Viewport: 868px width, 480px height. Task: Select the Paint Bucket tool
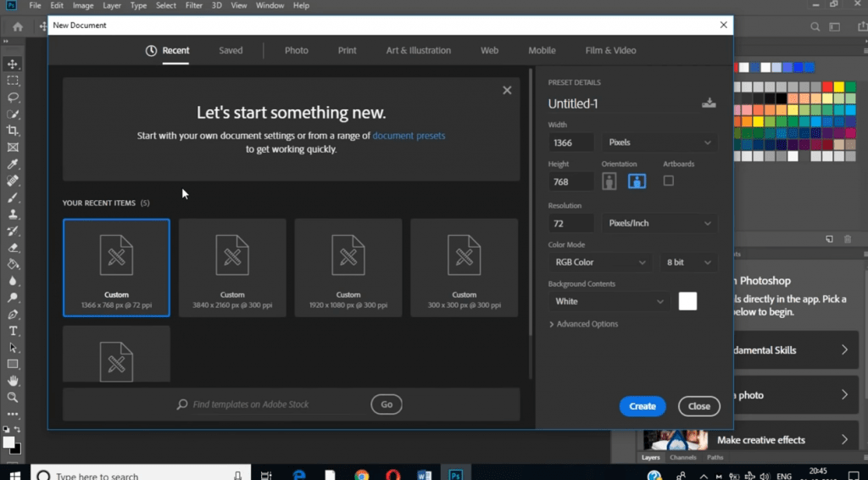(x=13, y=264)
